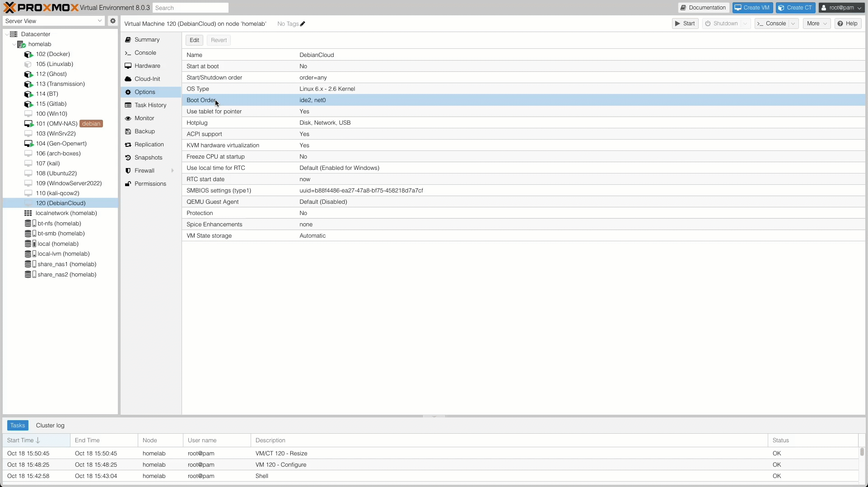
Task: Sort by Start Time column header
Action: [x=36, y=440]
